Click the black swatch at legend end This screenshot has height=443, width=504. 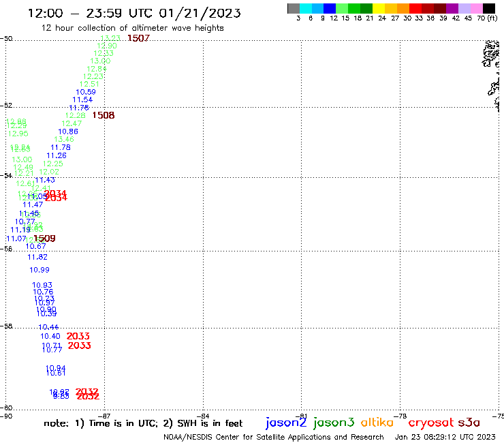click(489, 8)
